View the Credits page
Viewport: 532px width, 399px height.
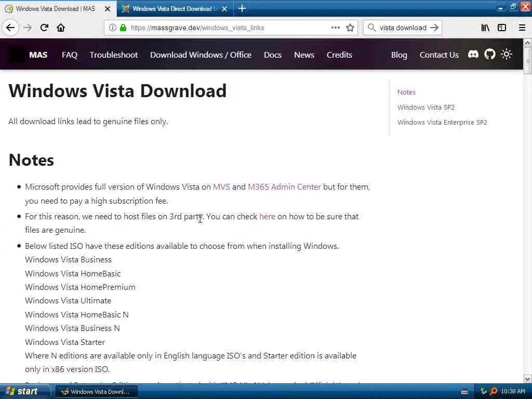(339, 55)
